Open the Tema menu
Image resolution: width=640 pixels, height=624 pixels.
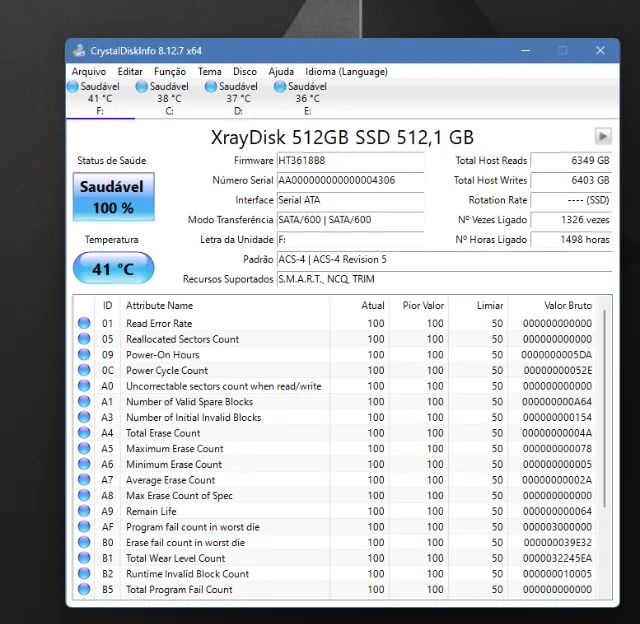click(209, 72)
